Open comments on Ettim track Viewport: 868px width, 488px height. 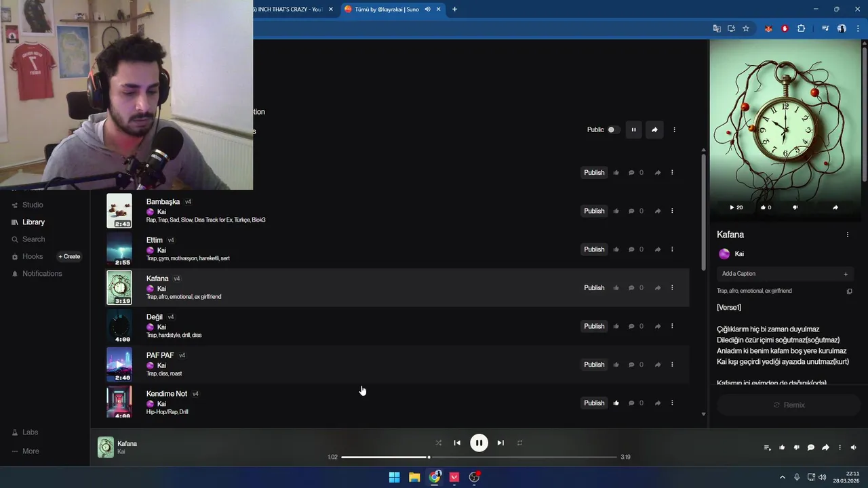631,249
